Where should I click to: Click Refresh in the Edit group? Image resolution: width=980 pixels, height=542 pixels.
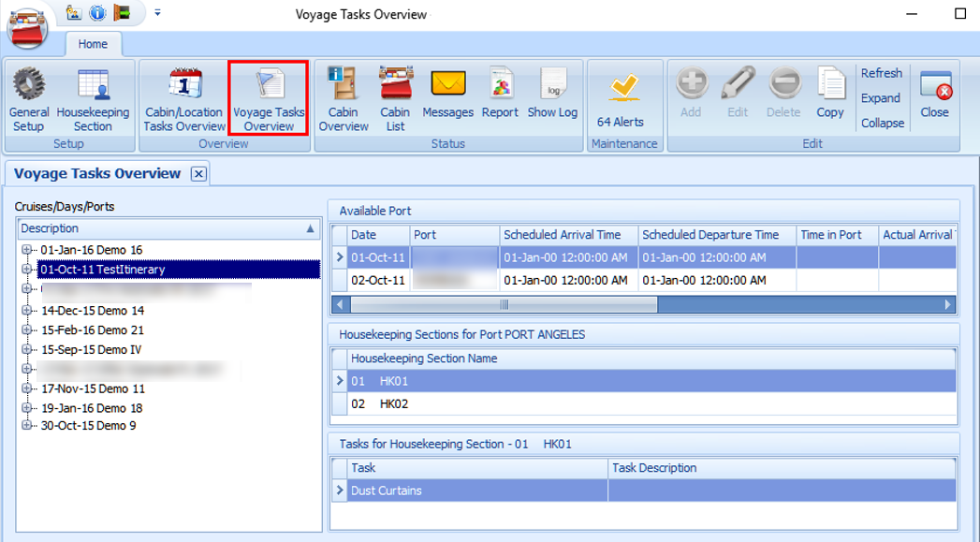[x=881, y=73]
